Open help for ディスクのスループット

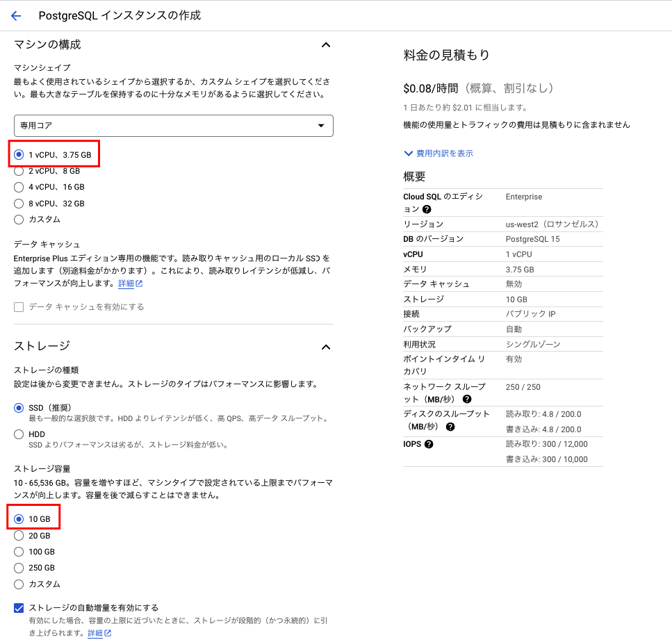[x=451, y=427]
